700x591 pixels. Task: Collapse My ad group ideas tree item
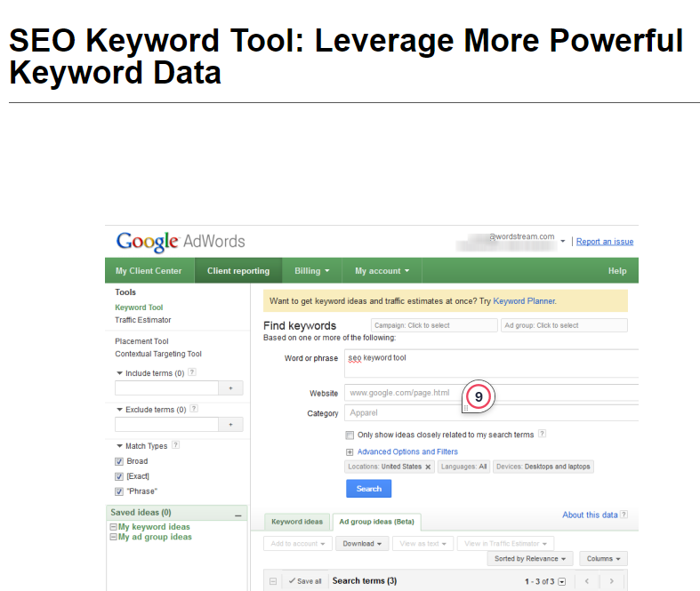pyautogui.click(x=113, y=537)
